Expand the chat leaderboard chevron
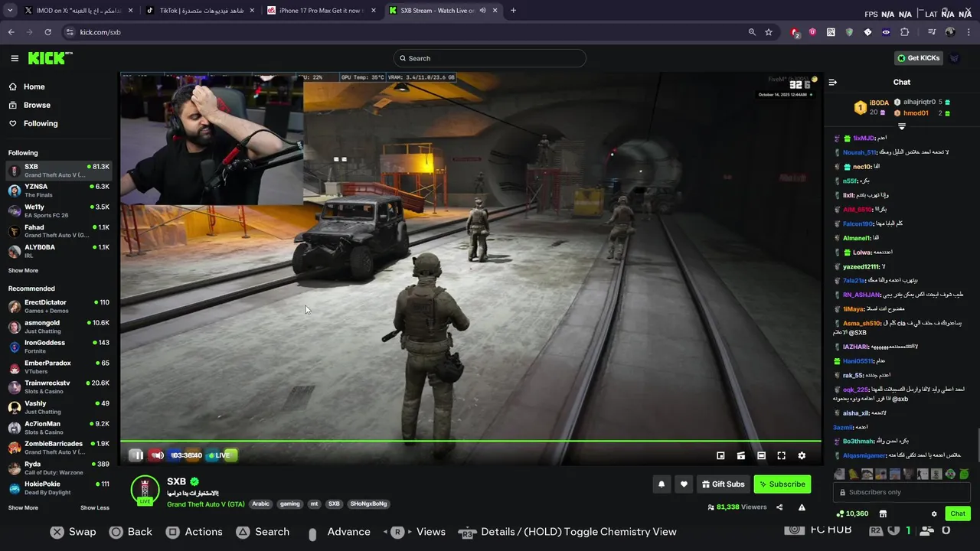This screenshot has height=551, width=980. tap(902, 126)
